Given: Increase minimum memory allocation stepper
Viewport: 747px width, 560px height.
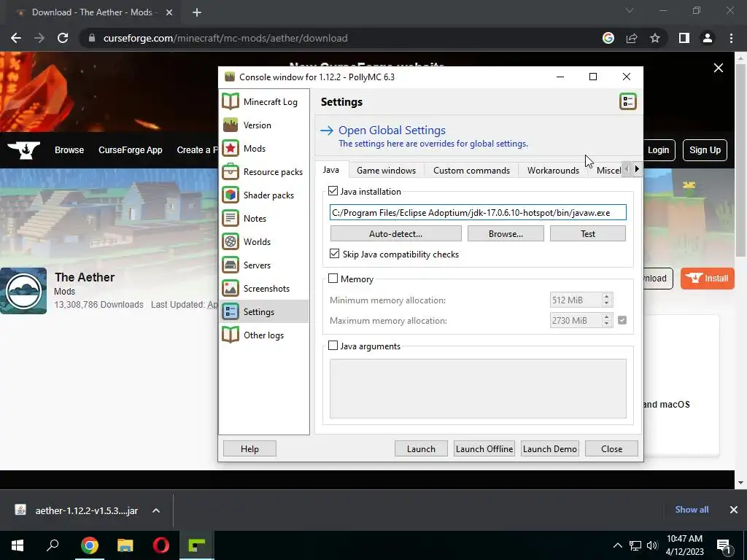Looking at the screenshot, I should 606,297.
